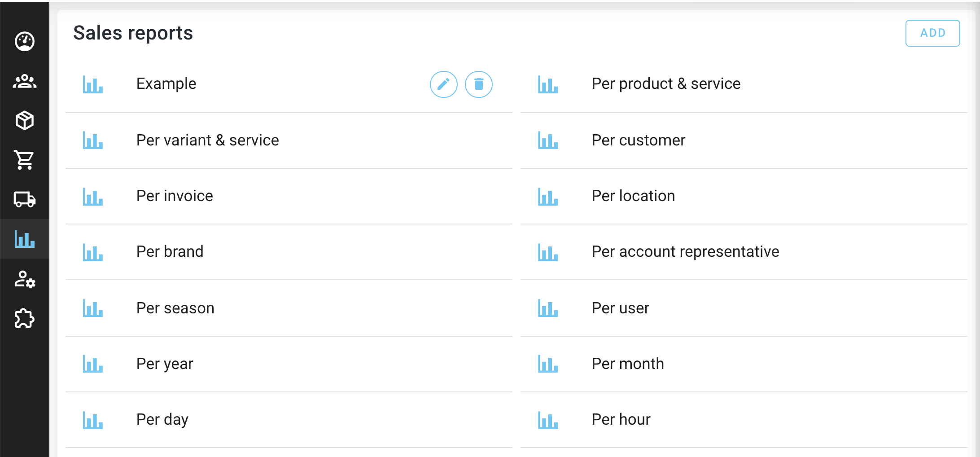Image resolution: width=980 pixels, height=457 pixels.
Task: View the Per customer report
Action: click(x=639, y=141)
